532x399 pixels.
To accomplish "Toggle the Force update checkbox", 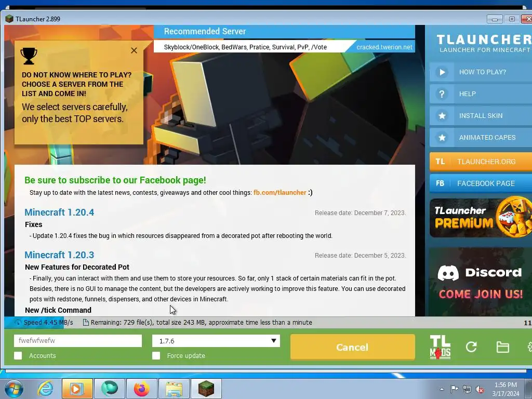I will click(x=156, y=355).
